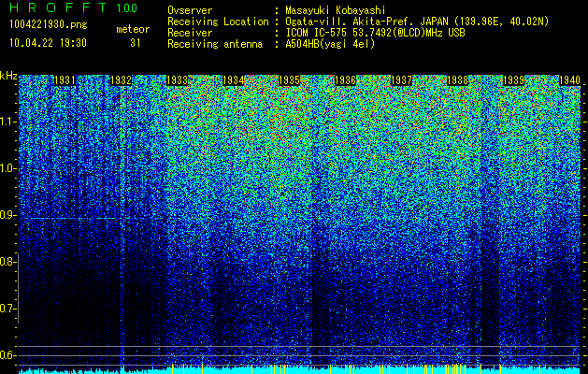Click the 0.8 frequency axis label

(7, 262)
